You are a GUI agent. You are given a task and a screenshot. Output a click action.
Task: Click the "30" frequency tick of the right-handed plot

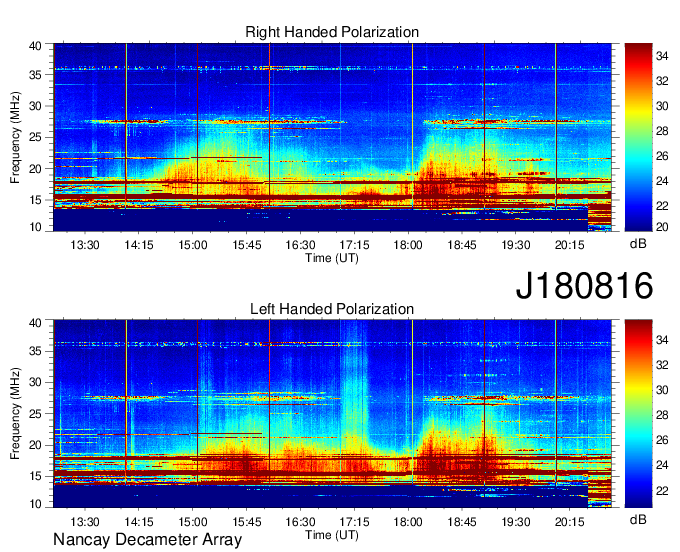(35, 106)
